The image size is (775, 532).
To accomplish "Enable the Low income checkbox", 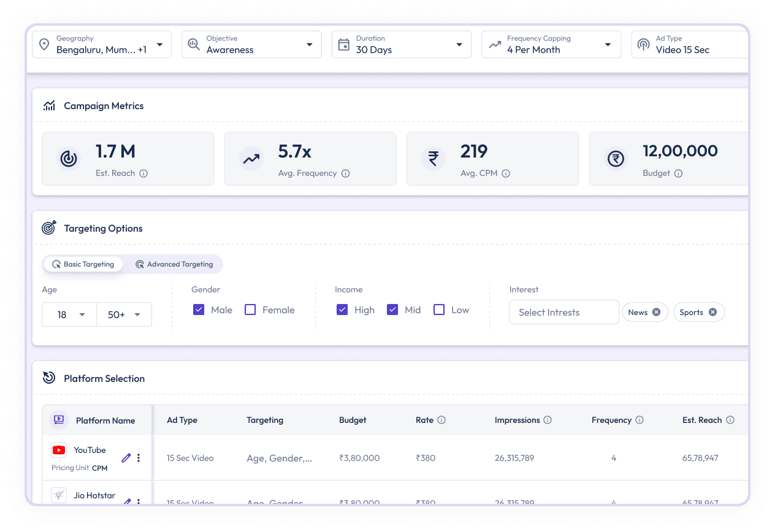I will pyautogui.click(x=439, y=310).
